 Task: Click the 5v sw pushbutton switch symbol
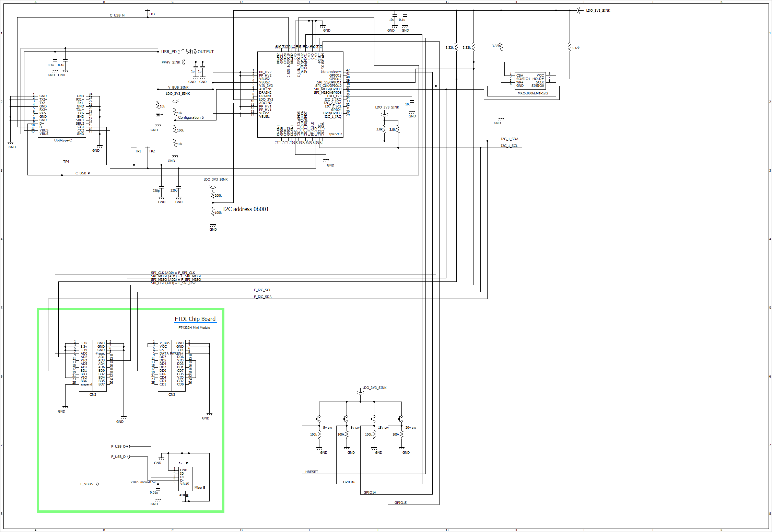coord(319,419)
